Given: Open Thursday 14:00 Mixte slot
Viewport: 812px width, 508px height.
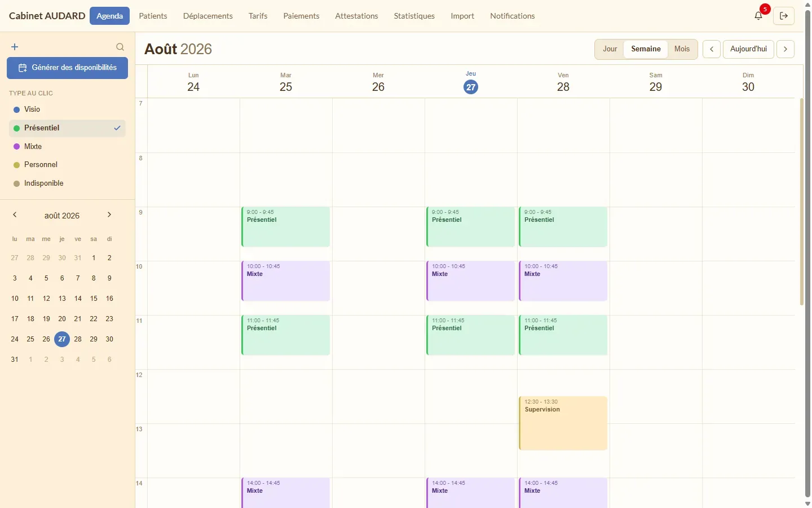Looking at the screenshot, I should [471, 493].
